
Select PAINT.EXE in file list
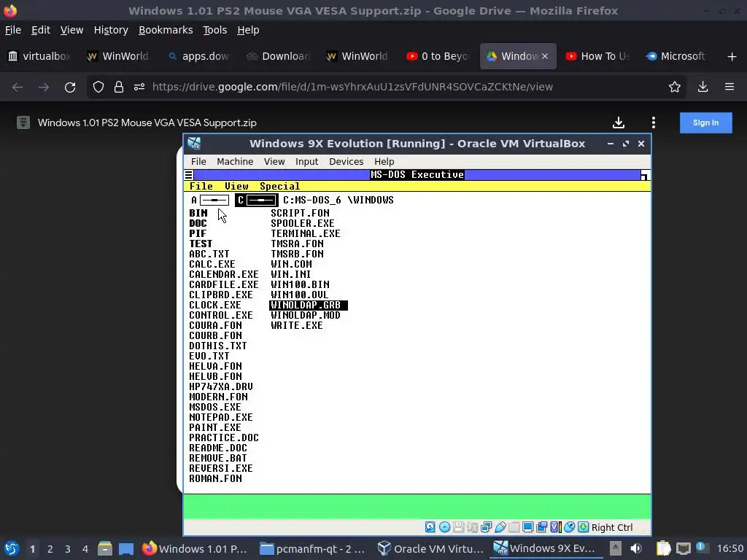coord(215,427)
